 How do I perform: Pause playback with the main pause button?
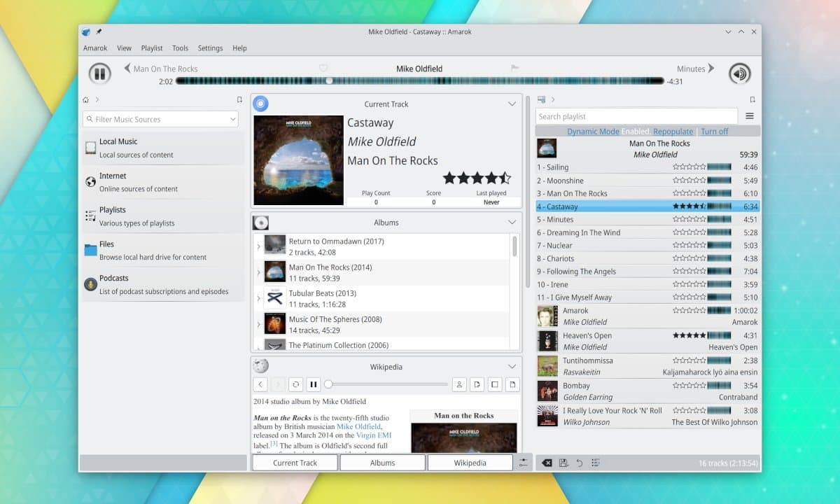(99, 73)
